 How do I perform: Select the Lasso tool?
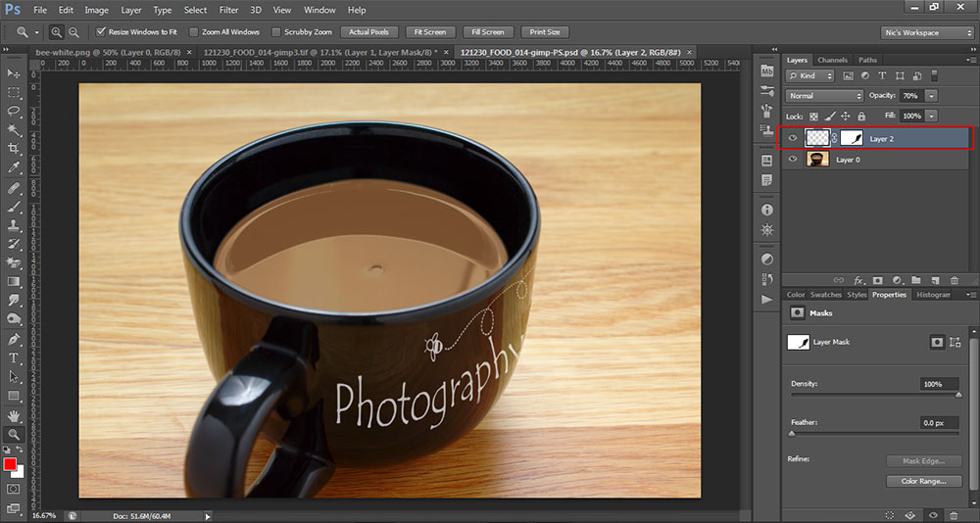pyautogui.click(x=14, y=111)
